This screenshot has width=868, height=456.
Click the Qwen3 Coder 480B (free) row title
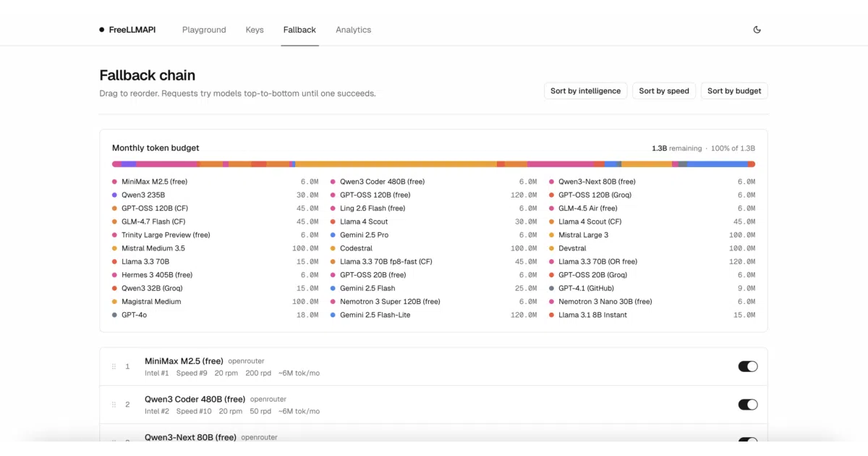[195, 399]
